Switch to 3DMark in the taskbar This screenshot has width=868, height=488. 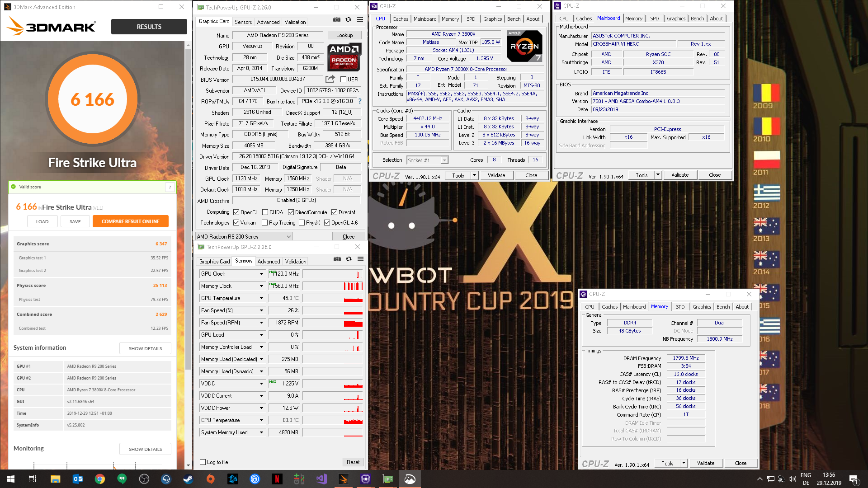[x=344, y=479]
